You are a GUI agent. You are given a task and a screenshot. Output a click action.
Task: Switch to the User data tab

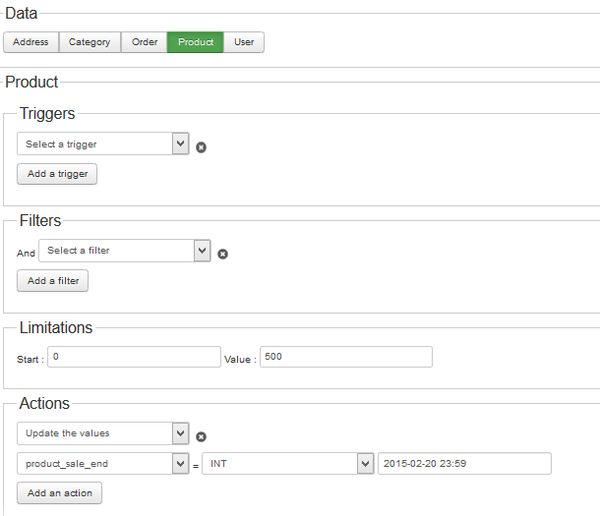point(244,42)
